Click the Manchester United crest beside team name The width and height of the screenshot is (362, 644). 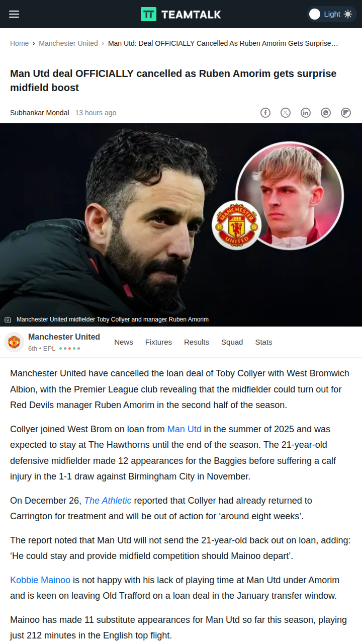14,342
